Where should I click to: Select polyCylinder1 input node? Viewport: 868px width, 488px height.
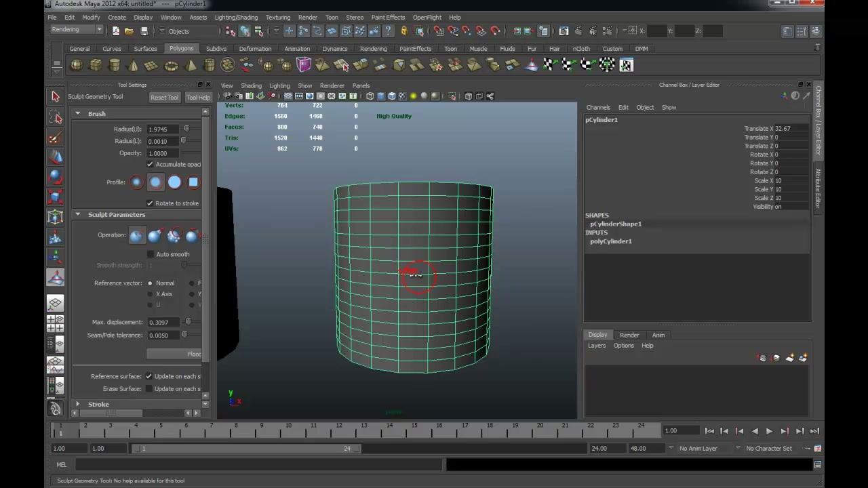click(611, 241)
